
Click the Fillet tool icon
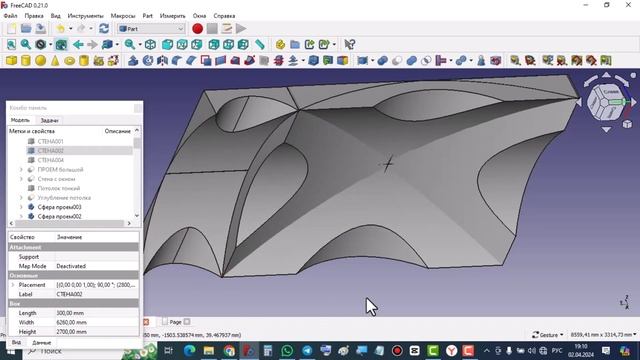tap(177, 61)
